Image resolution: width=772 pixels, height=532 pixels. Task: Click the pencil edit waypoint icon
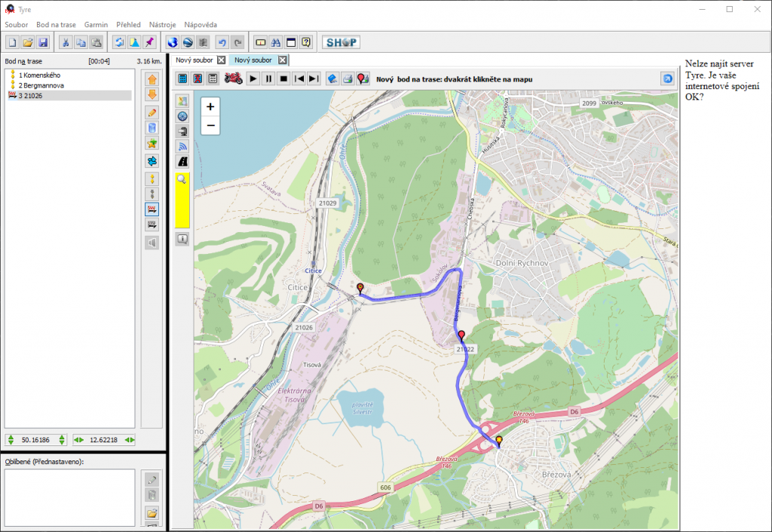pyautogui.click(x=152, y=112)
